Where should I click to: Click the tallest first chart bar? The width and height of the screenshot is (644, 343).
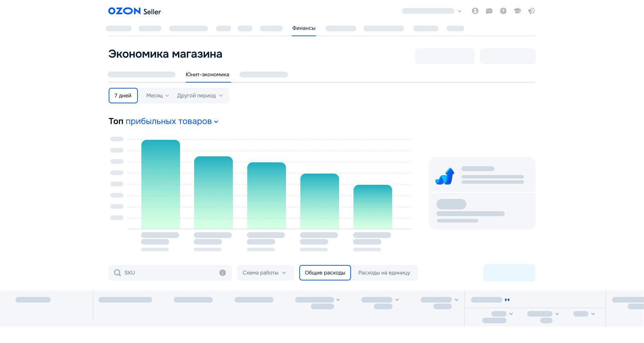(161, 185)
